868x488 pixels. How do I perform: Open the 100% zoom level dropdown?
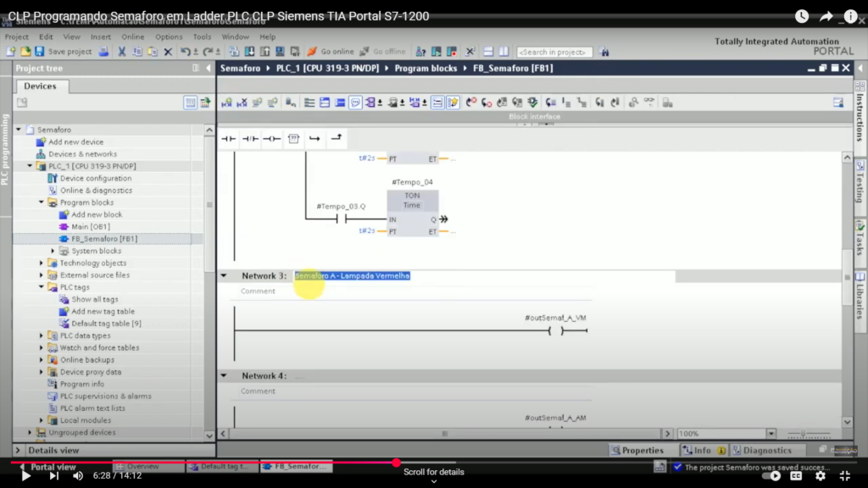tap(771, 434)
